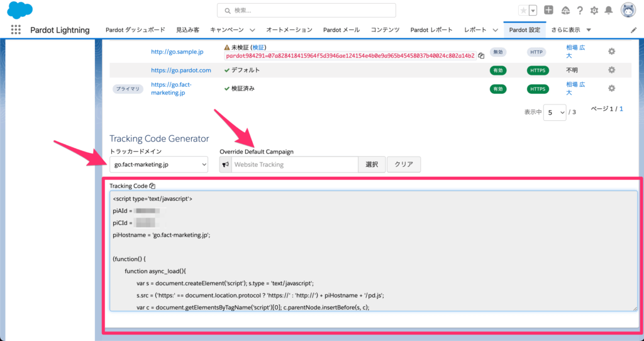Copy the Tracking Code with clipboard icon
This screenshot has width=644, height=341.
152,186
